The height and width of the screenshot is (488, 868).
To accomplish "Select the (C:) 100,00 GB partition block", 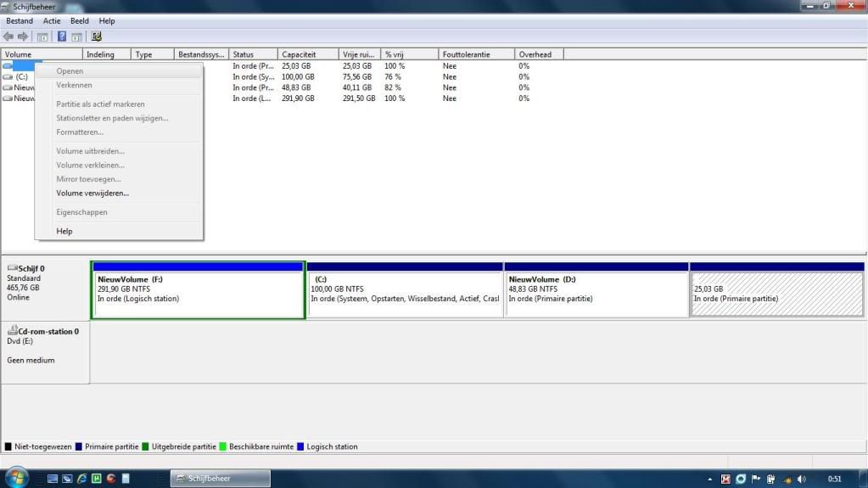I will click(x=405, y=294).
